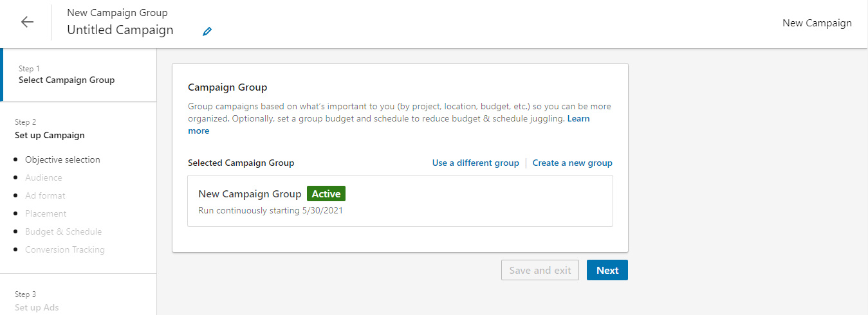Screen dimensions: 868x315
Task: Select Audience step in sidebar
Action: click(44, 177)
